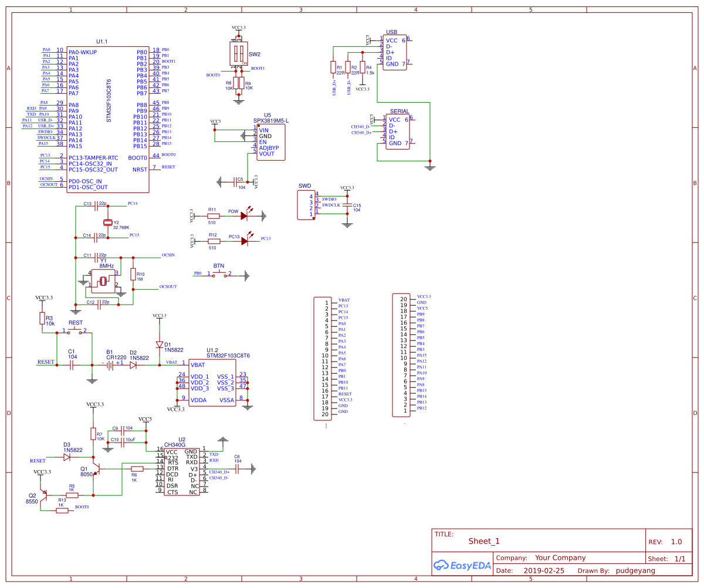
Task: Click the PC13-TAMPER-RTC pin name
Action: coord(93,158)
